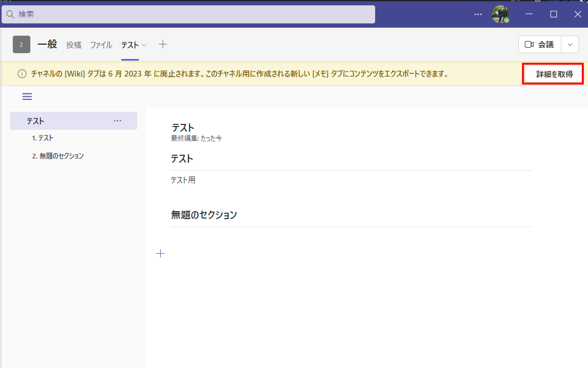
Task: Click the 詳細を取得 button
Action: [554, 74]
